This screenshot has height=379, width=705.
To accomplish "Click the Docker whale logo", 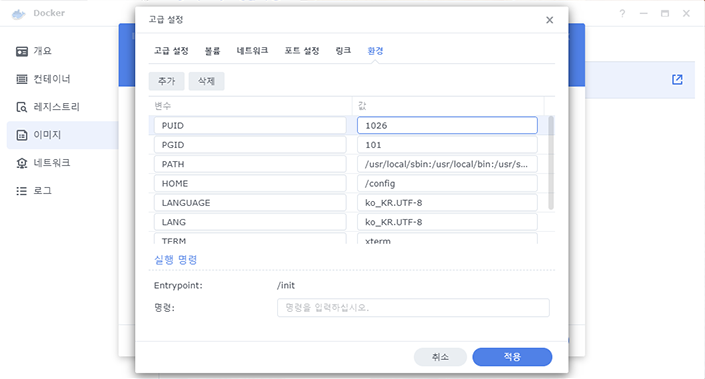I will [19, 14].
